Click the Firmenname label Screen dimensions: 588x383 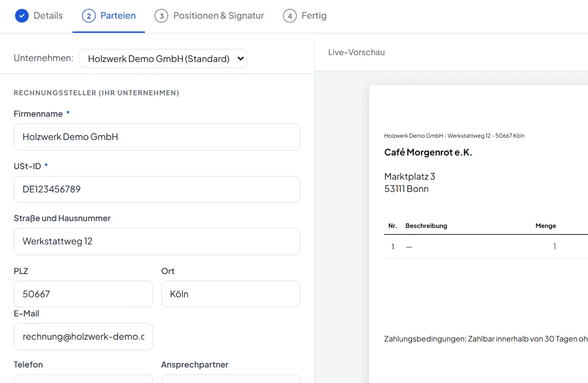tap(38, 114)
